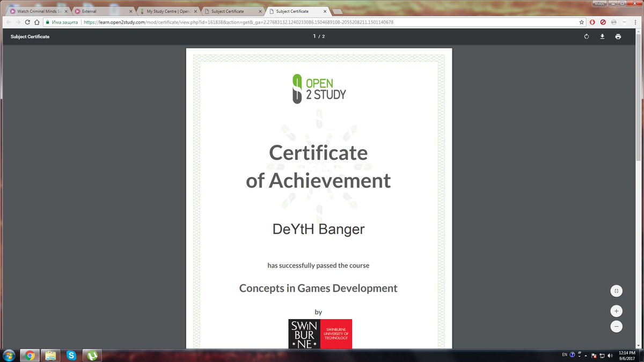Screen dimensions: 644x362
Task: Open a new browser tab
Action: pyautogui.click(x=338, y=11)
